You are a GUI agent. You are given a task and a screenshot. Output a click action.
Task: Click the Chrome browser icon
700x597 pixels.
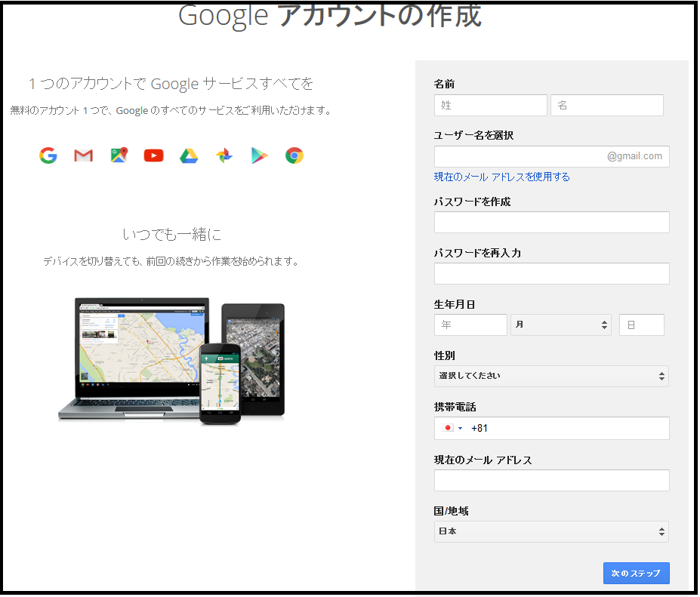(x=294, y=155)
